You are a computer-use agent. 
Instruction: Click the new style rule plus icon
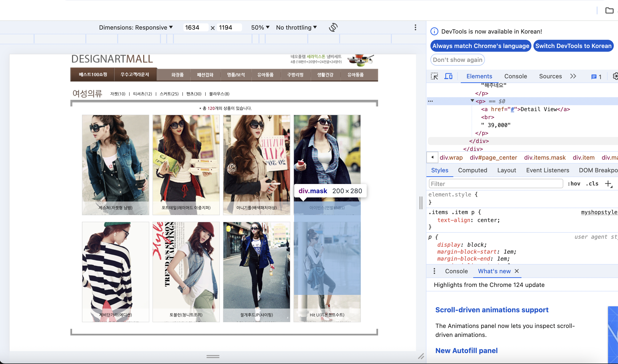(608, 184)
